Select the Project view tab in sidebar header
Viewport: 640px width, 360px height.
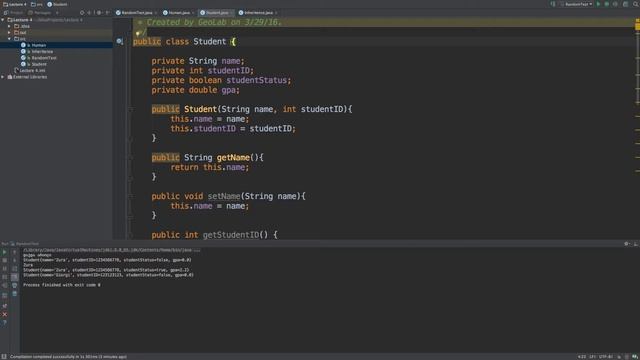point(14,13)
